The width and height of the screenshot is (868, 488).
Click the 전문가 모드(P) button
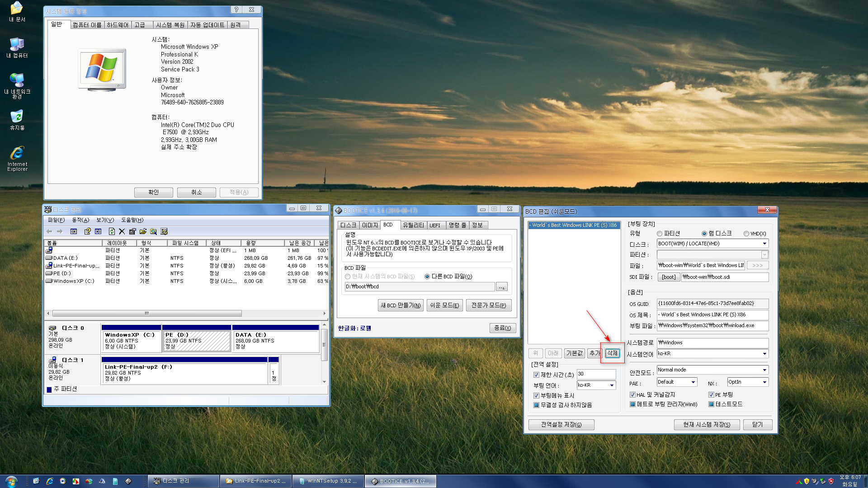[x=489, y=305]
